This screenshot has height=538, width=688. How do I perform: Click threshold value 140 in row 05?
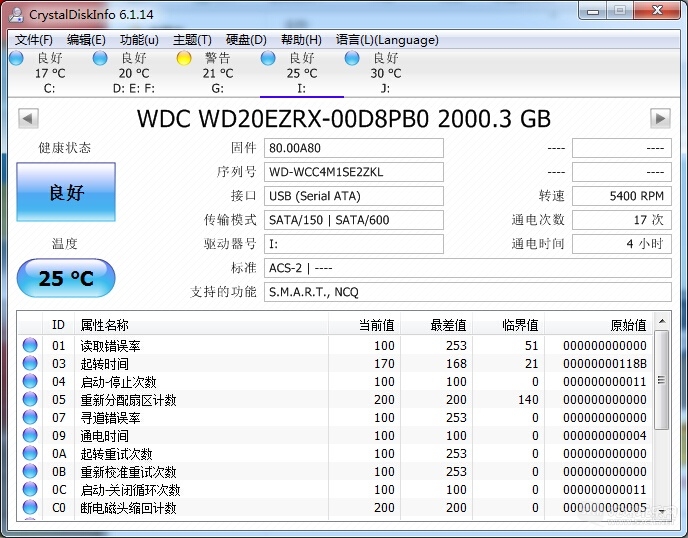pyautogui.click(x=528, y=400)
